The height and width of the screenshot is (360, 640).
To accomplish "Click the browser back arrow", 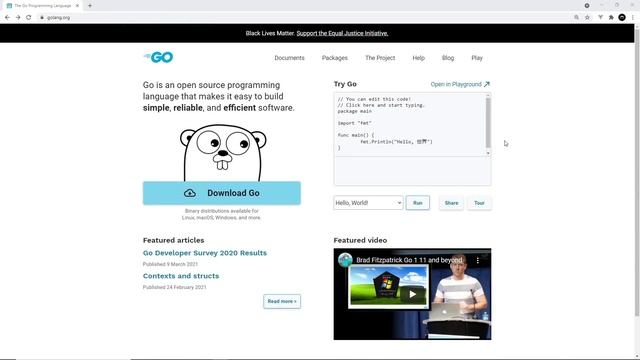I will click(x=7, y=18).
